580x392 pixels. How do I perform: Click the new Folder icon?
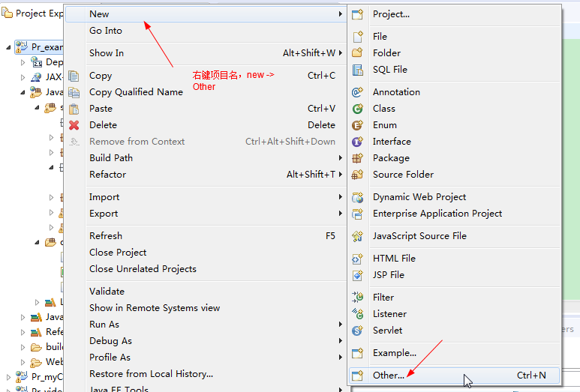357,52
